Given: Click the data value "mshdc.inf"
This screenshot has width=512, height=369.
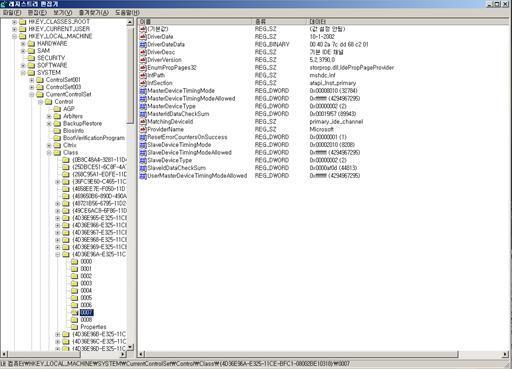Looking at the screenshot, I should (322, 75).
